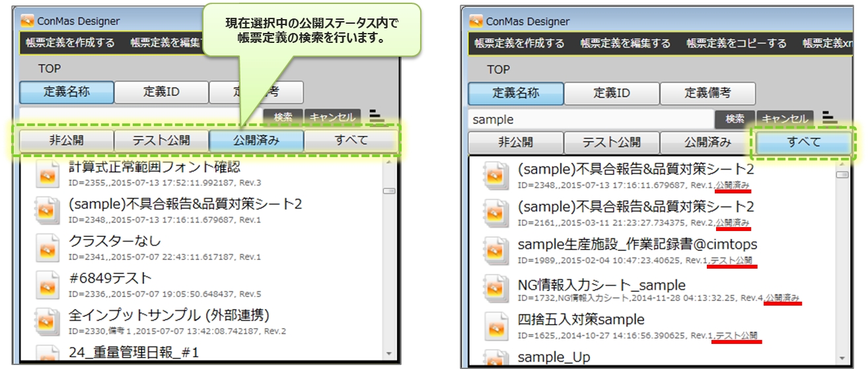Screen dimensions: 868x369
Task: Toggle the テスト公開 status filter in right window
Action: [611, 143]
